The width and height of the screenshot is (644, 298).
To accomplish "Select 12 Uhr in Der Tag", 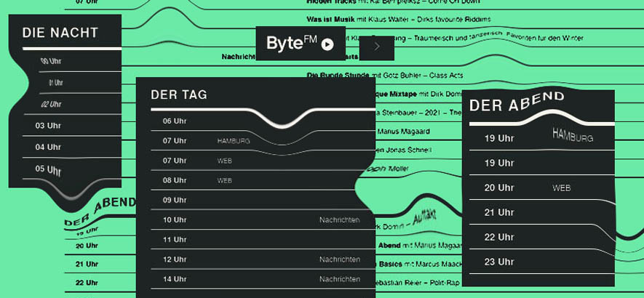I will pyautogui.click(x=175, y=259).
